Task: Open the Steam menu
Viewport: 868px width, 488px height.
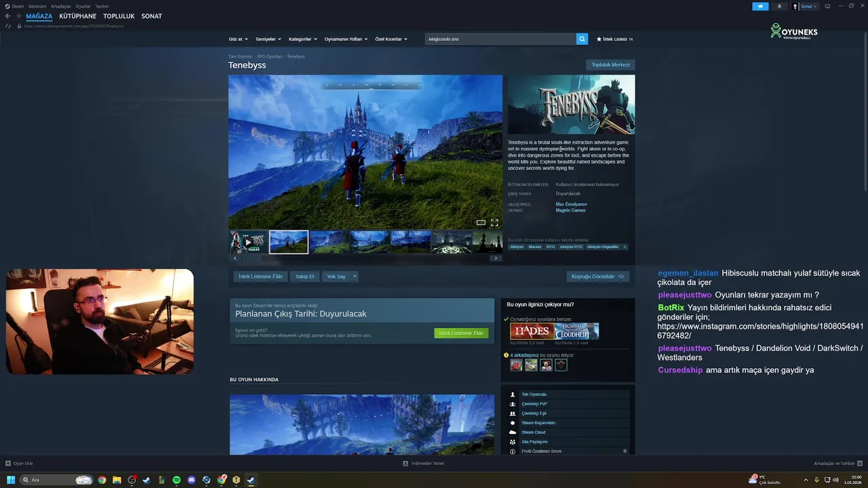Action: tap(15, 6)
